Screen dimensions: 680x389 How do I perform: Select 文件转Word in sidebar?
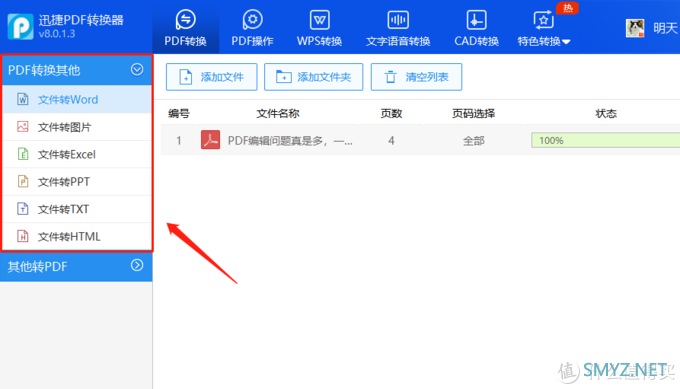point(77,99)
